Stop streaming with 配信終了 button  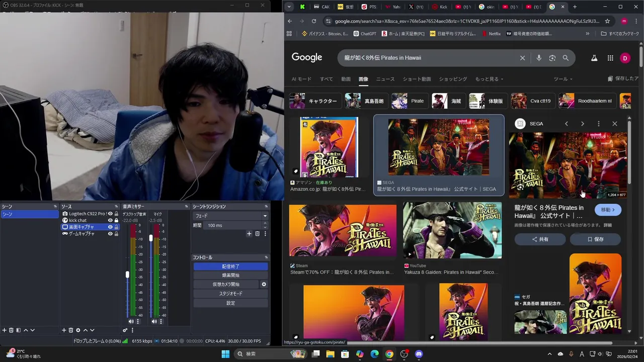[230, 266]
